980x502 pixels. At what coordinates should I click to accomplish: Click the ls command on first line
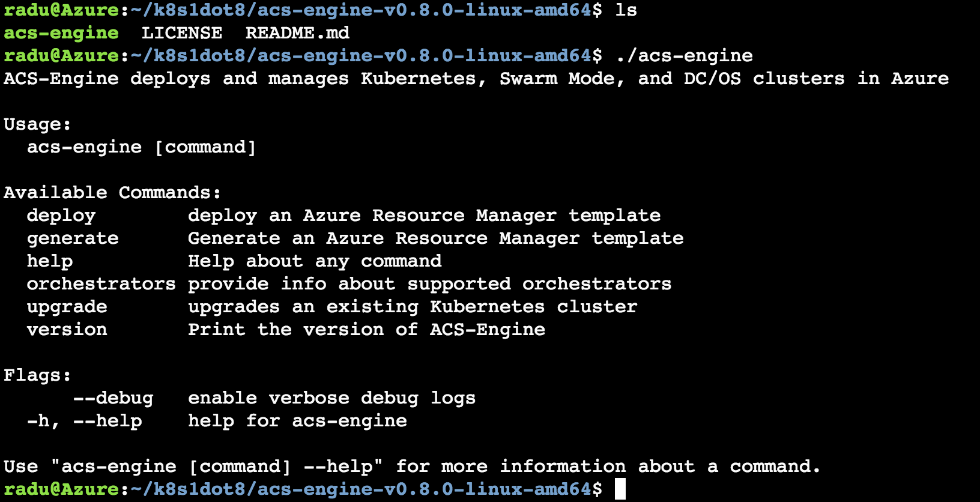[x=626, y=10]
